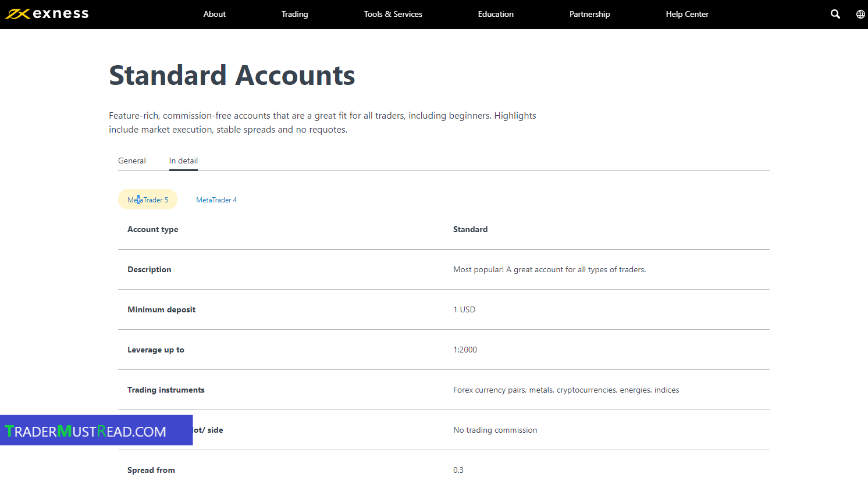
Task: Open the Trading menu
Action: click(295, 14)
